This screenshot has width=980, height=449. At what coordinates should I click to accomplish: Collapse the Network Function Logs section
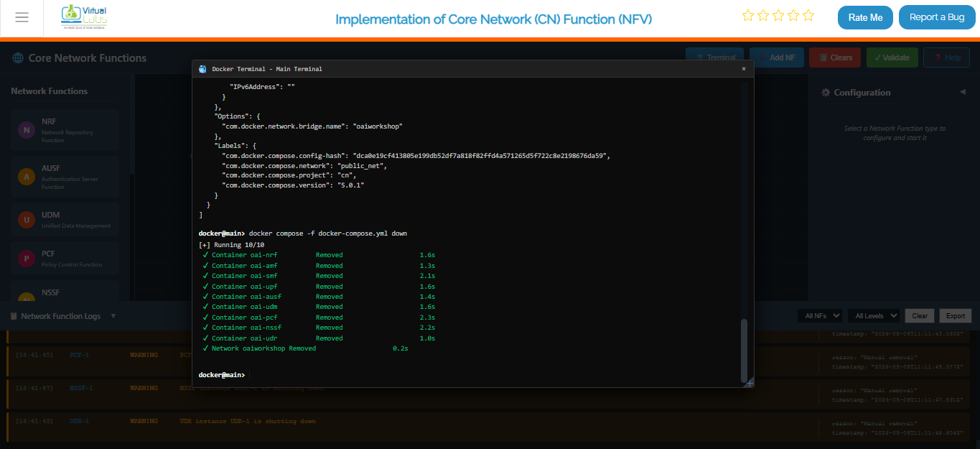[113, 316]
